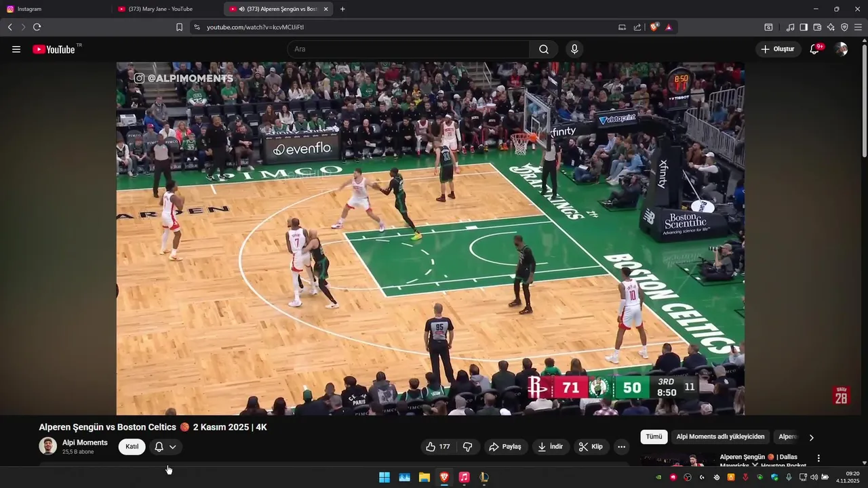
Task: Click the microphone icon in system tray
Action: click(x=789, y=477)
